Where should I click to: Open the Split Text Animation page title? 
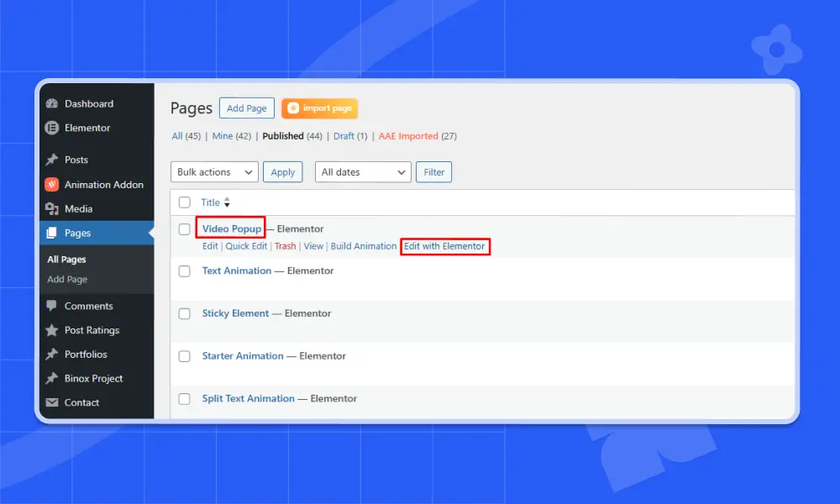tap(248, 398)
